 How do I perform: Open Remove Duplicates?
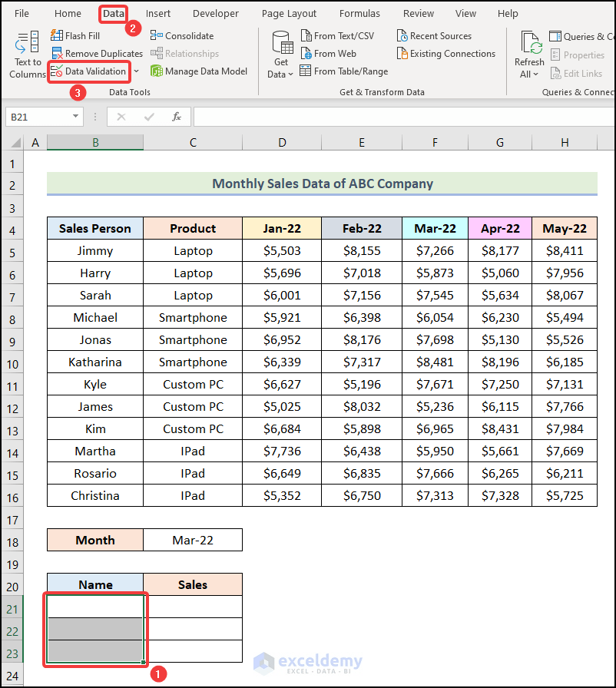click(97, 53)
